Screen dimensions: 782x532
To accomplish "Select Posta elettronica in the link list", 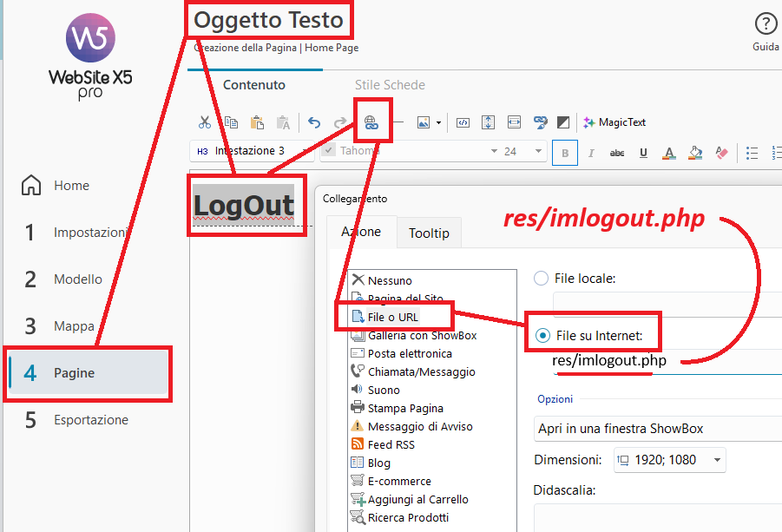I will (410, 353).
